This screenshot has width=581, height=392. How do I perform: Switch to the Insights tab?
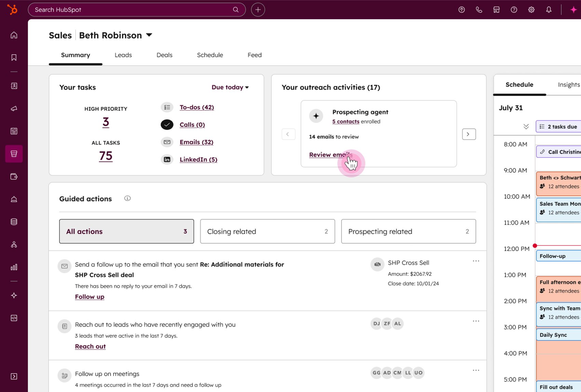point(568,85)
